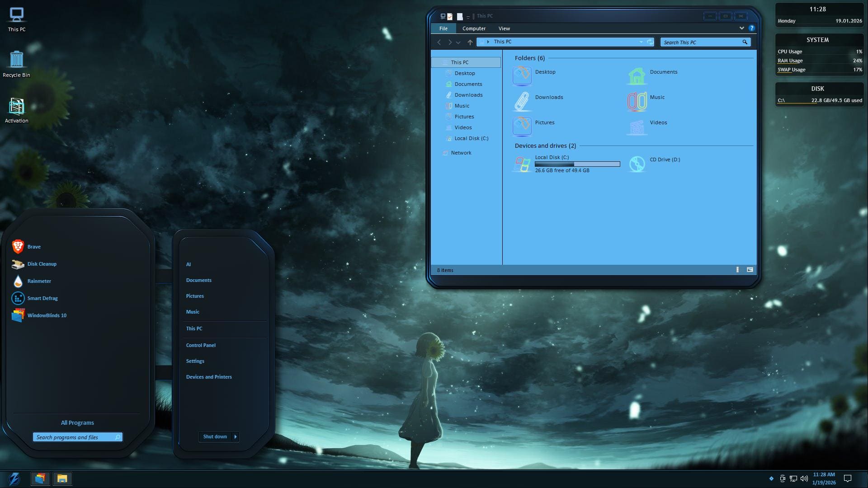This screenshot has width=868, height=488.
Task: Open Settings from the start menu
Action: click(195, 361)
